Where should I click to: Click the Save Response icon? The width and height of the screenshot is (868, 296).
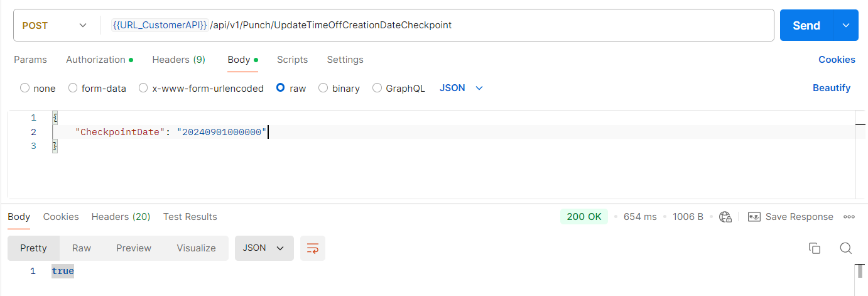pyautogui.click(x=754, y=217)
